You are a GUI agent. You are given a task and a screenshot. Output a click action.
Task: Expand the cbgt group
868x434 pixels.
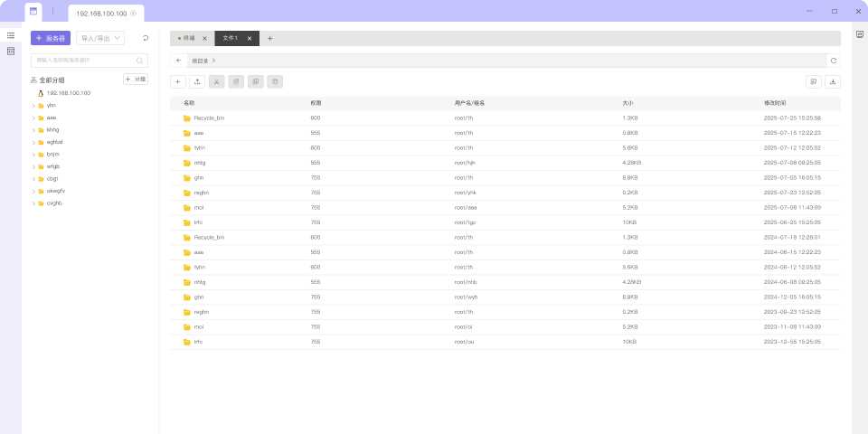[x=33, y=179]
